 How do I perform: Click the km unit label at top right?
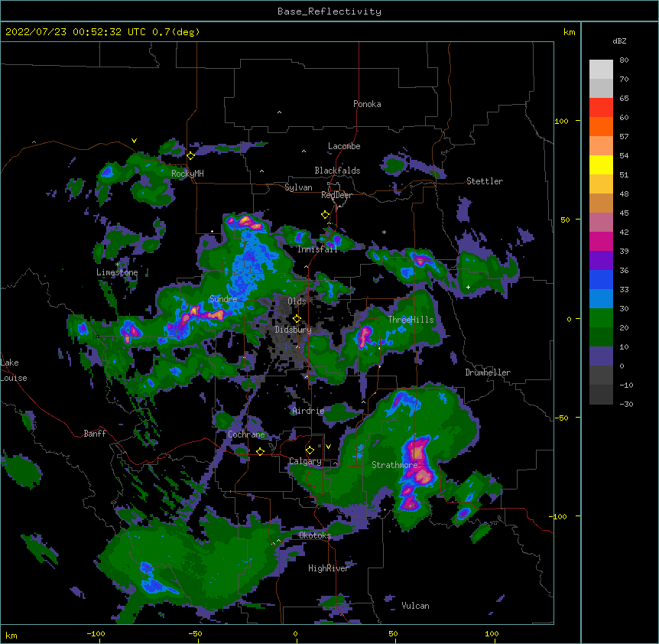click(569, 32)
